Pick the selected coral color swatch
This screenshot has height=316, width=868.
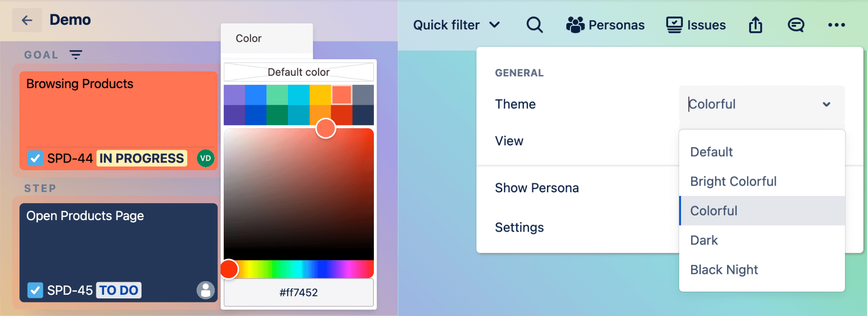click(341, 95)
